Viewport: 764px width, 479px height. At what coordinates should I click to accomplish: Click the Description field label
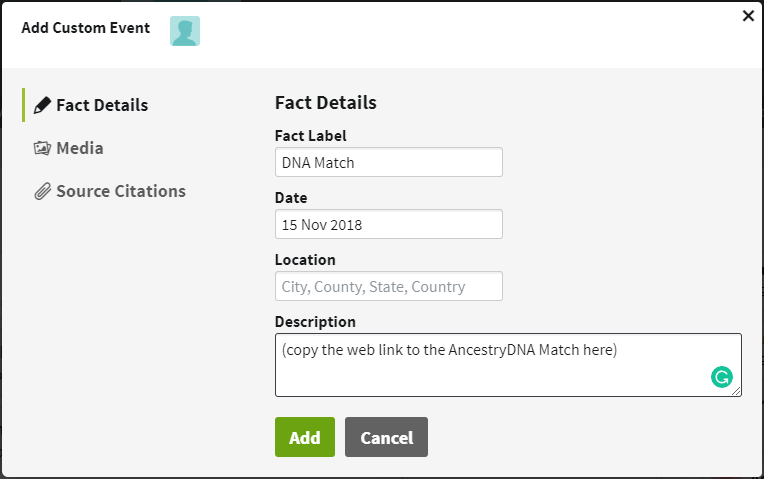[x=315, y=322]
